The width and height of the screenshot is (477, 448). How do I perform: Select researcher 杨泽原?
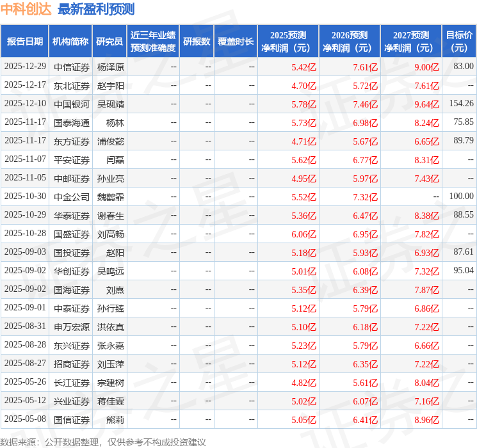click(x=111, y=67)
